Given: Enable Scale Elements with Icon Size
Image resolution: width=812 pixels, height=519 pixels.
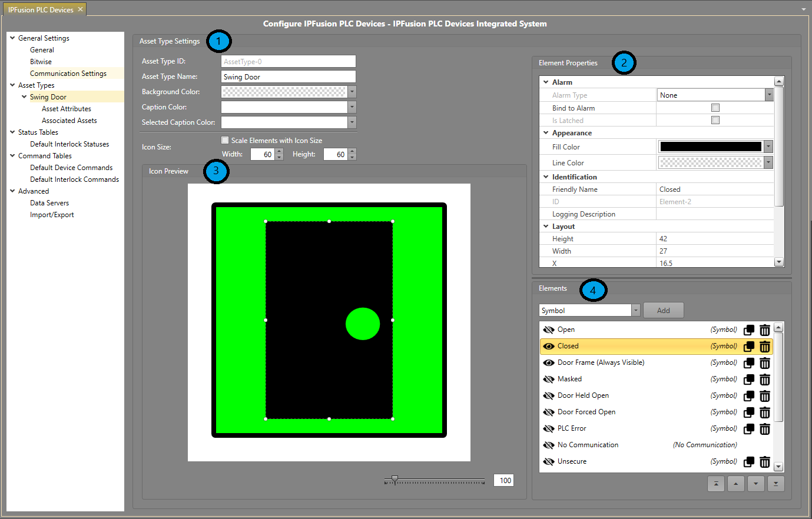Looking at the screenshot, I should [225, 140].
